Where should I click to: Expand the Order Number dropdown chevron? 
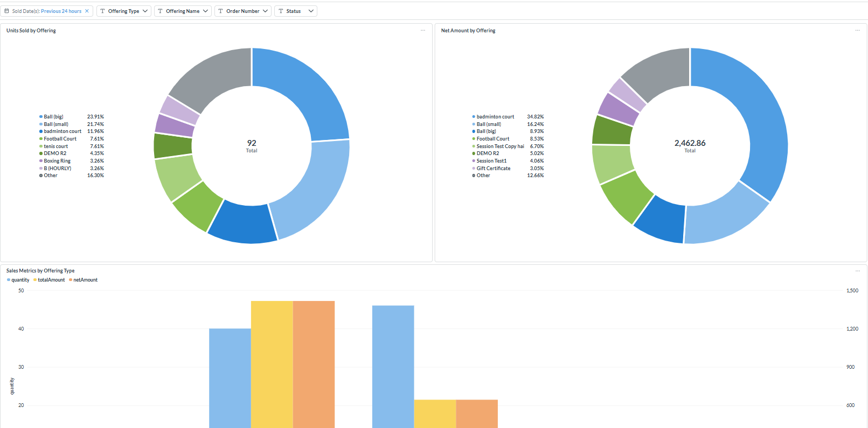pyautogui.click(x=266, y=11)
